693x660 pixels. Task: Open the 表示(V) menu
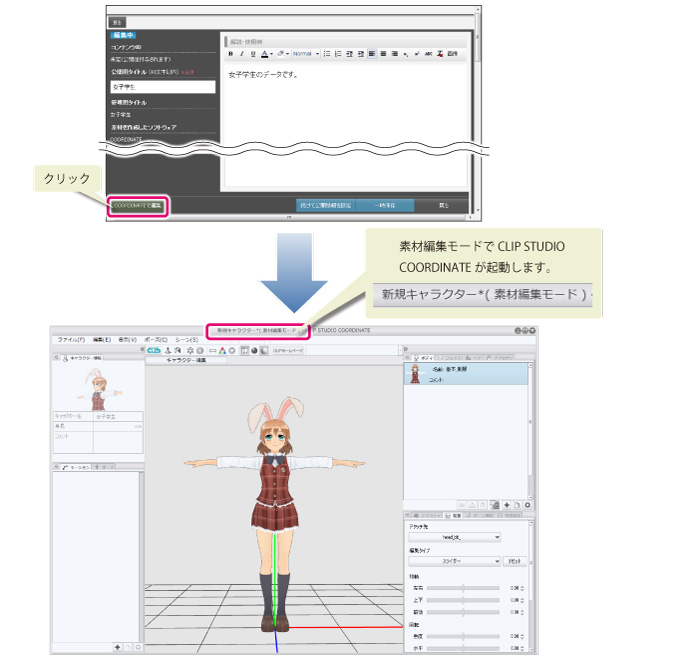pyautogui.click(x=127, y=340)
